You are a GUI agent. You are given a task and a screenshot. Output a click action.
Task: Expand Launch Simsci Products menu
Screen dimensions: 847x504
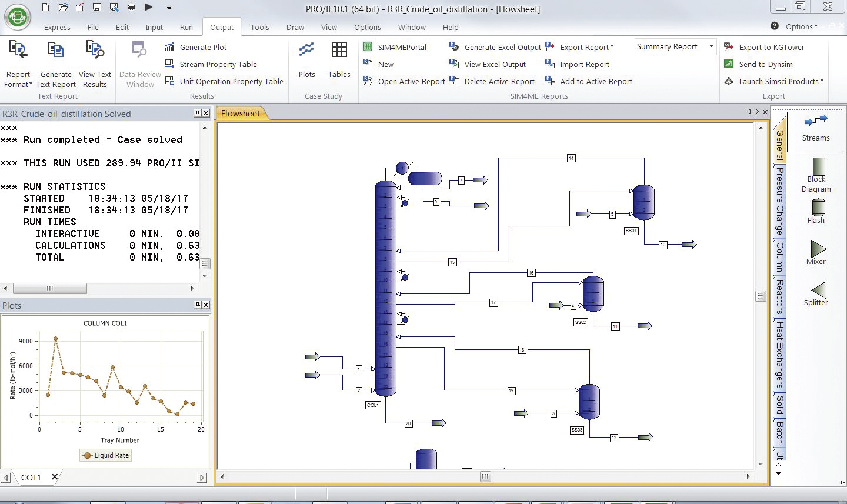tap(781, 81)
